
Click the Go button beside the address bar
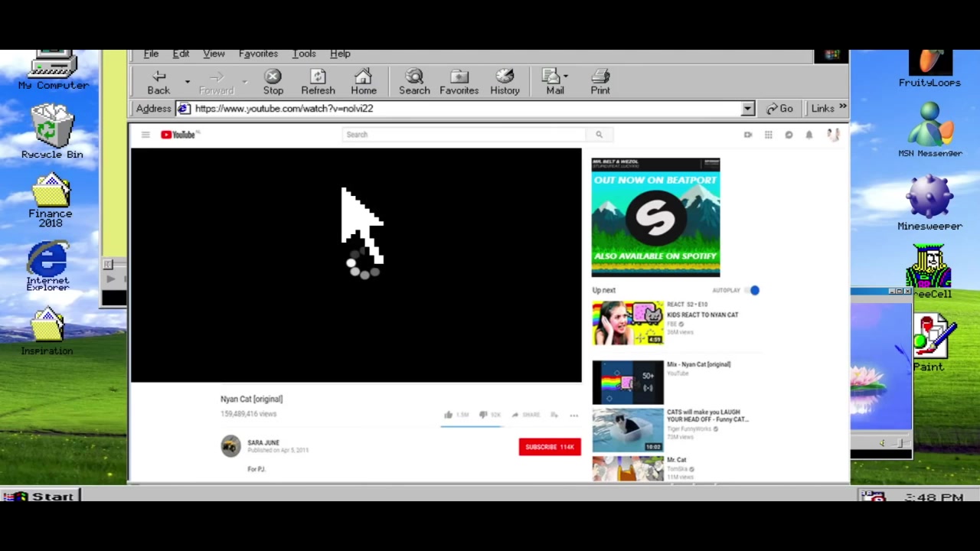(780, 109)
